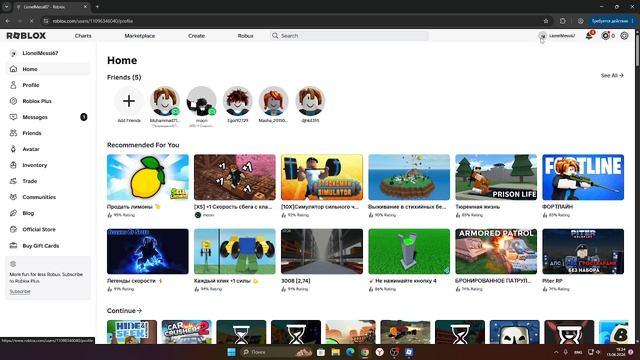Click the LionelMessi67 avatar in top bar

[542, 36]
